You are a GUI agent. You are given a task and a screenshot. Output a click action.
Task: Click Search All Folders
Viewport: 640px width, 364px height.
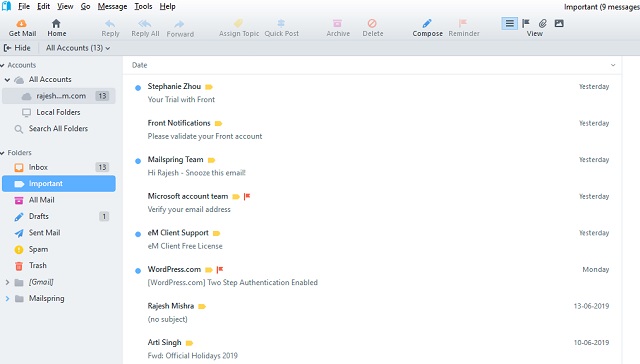59,129
